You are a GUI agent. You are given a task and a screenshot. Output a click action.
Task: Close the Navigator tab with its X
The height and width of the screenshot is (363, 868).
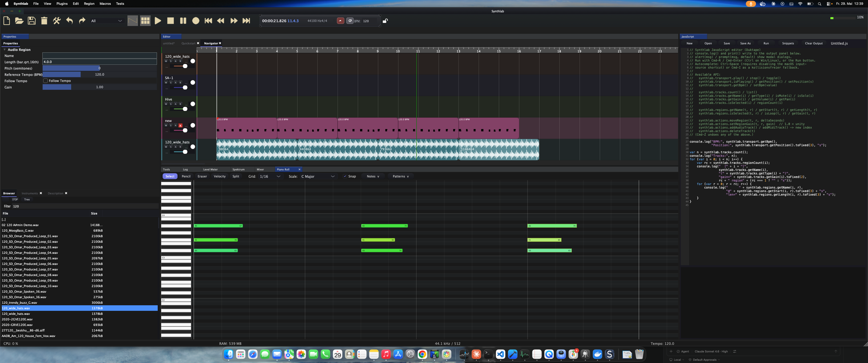[220, 43]
